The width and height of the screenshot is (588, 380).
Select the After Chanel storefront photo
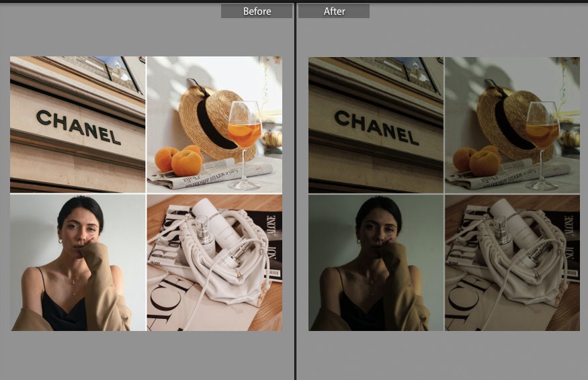[x=376, y=125]
